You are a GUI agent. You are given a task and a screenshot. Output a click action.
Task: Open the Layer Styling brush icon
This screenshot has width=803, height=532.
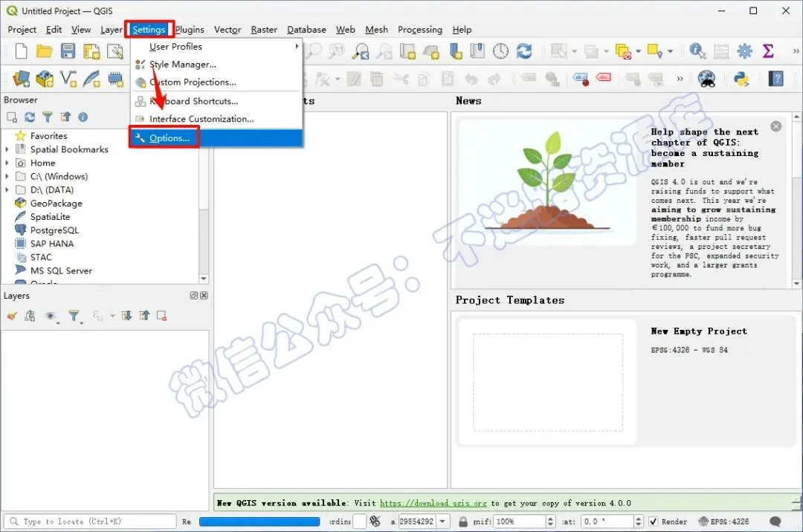12,316
